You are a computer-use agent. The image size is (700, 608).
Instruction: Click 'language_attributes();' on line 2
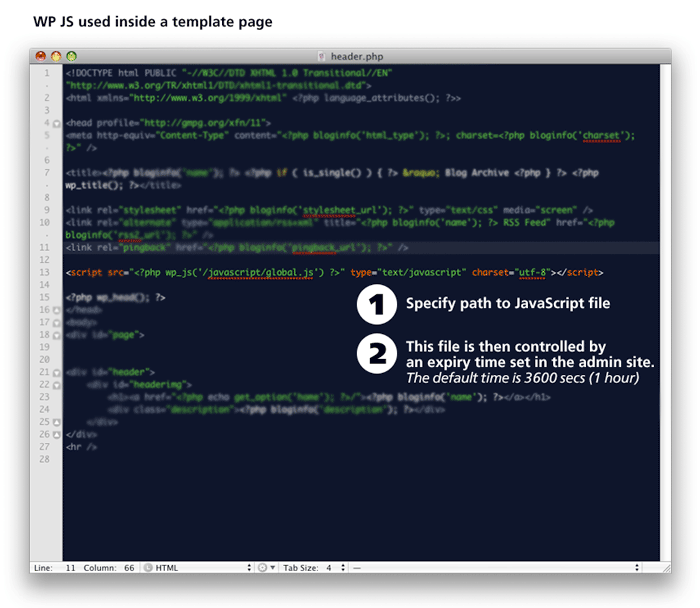coord(382,98)
